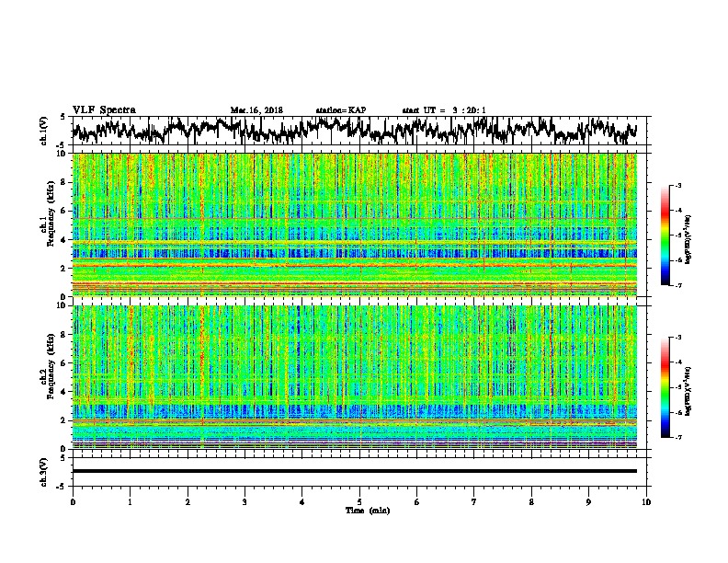Click the ch.2 frequency tick label "2"
728x563 pixels.
pyautogui.click(x=64, y=420)
